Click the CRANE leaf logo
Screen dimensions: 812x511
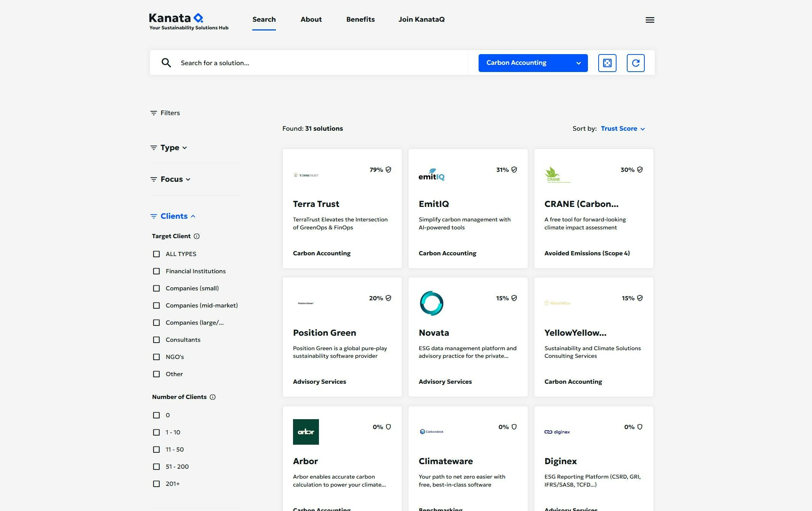click(x=557, y=175)
